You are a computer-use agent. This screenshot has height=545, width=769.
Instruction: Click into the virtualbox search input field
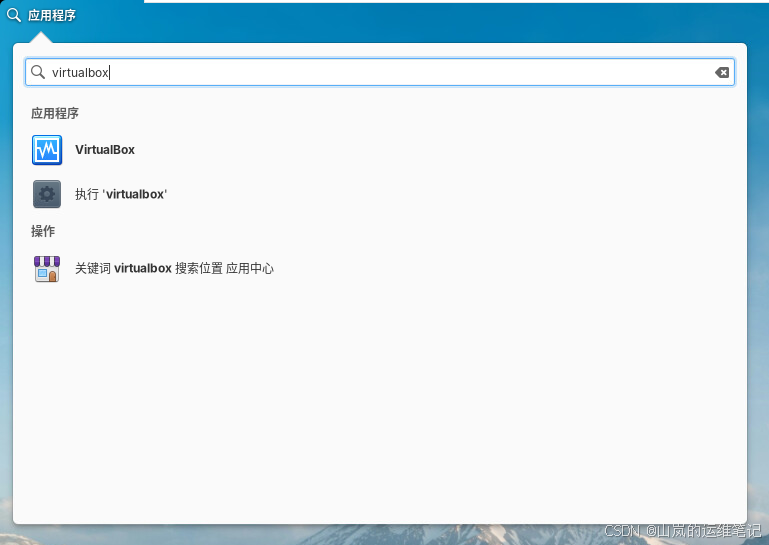380,73
